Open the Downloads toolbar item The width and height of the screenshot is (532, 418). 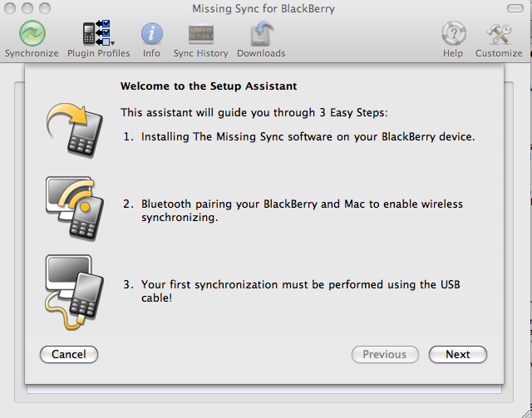261,34
